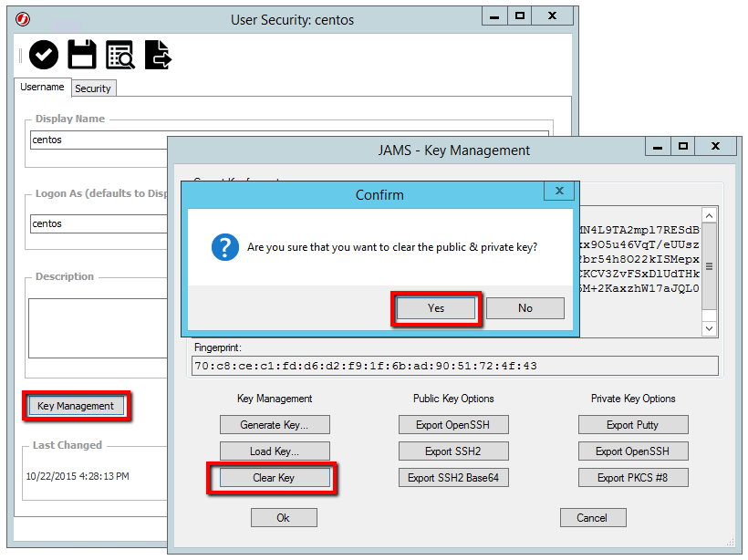Open the audit search icon in toolbar

tap(120, 55)
